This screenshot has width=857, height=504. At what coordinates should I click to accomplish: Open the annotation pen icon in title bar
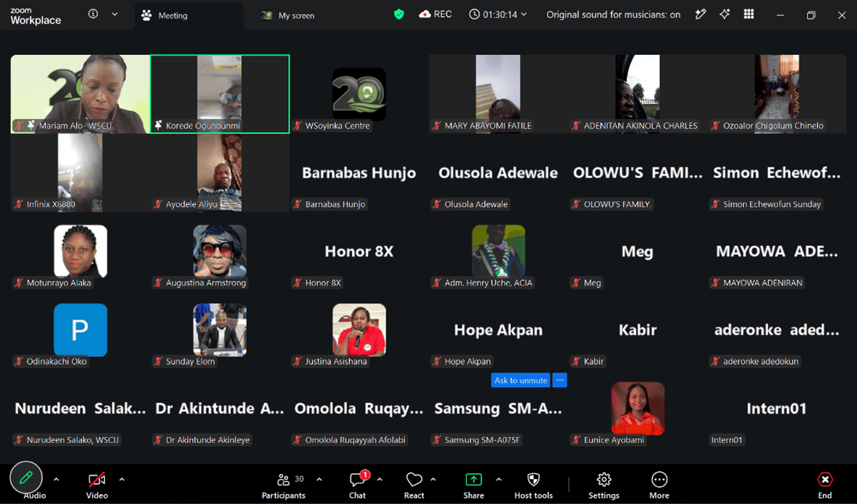tap(701, 14)
